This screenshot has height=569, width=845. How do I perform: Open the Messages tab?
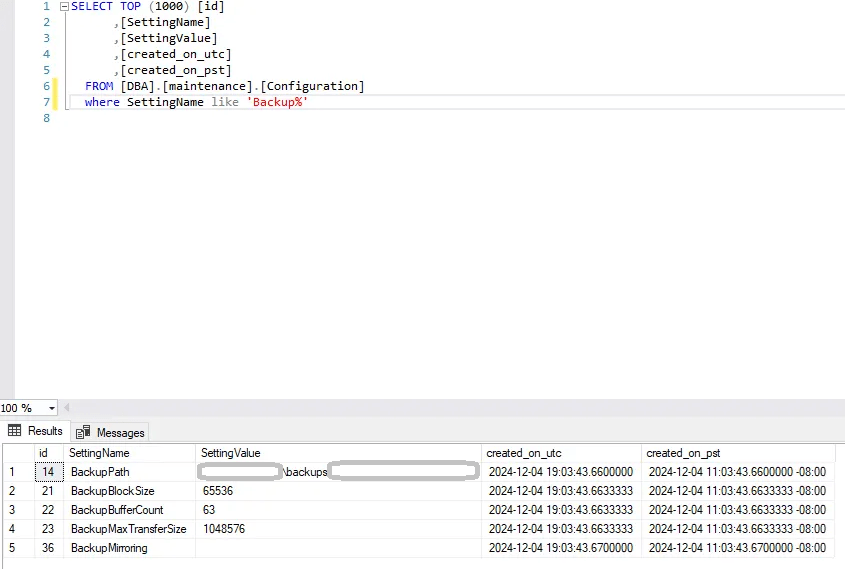111,432
